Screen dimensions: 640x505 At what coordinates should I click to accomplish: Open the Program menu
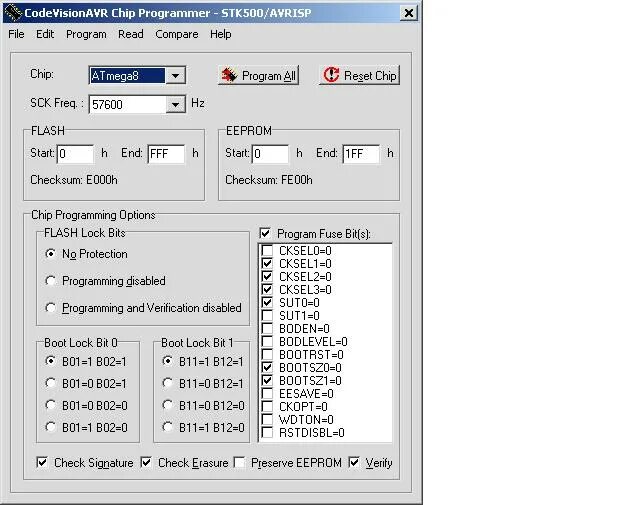[86, 34]
